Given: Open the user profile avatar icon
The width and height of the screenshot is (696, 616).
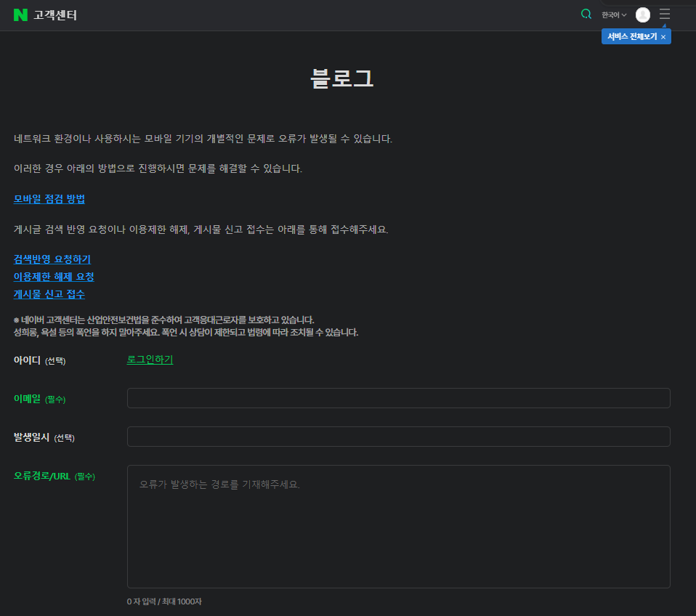Looking at the screenshot, I should 642,15.
